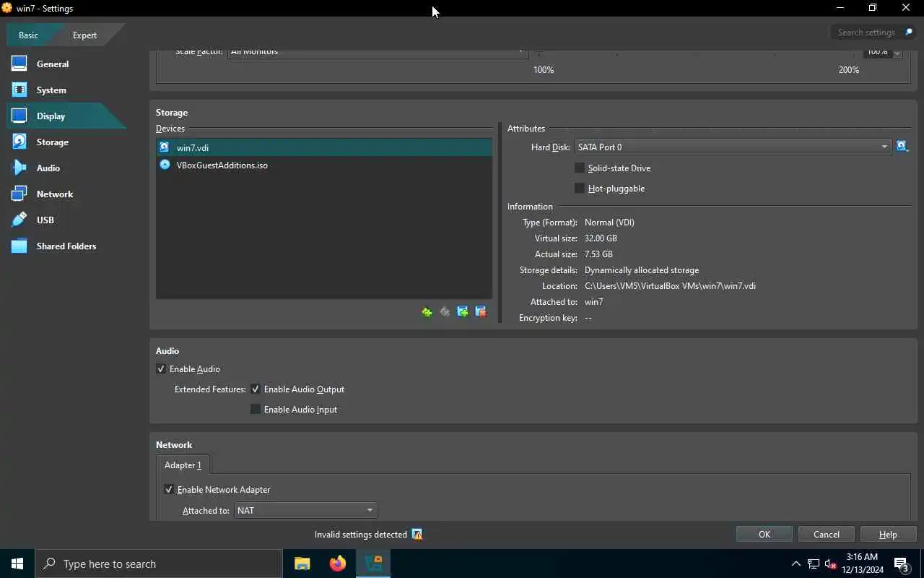Click the Search settings field
This screenshot has height=578, width=924.
click(x=866, y=33)
